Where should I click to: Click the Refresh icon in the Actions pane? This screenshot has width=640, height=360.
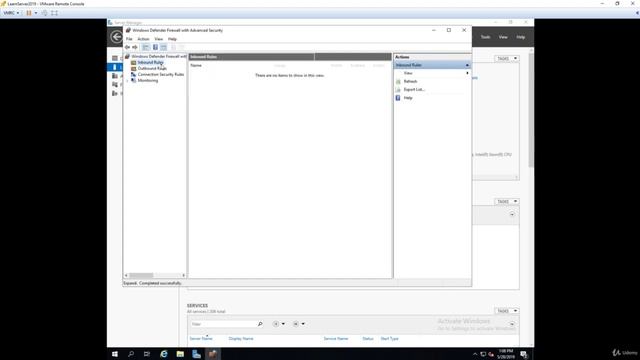[398, 82]
